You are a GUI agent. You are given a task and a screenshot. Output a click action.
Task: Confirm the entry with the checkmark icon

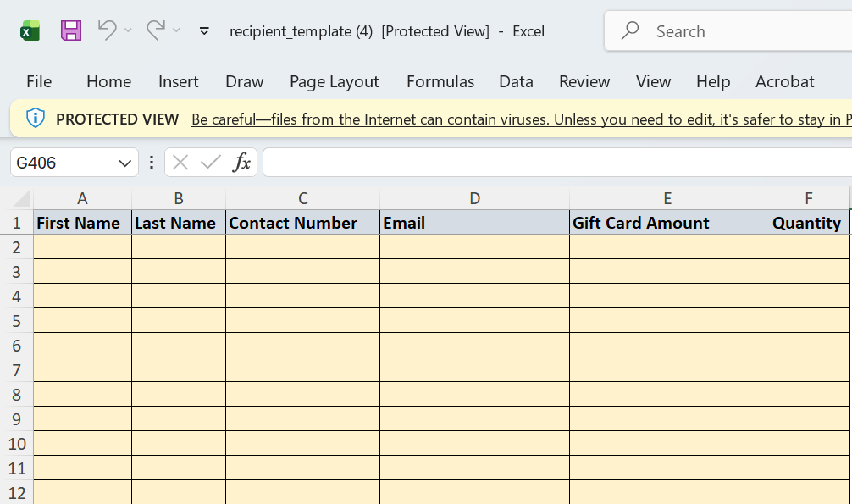coord(210,162)
